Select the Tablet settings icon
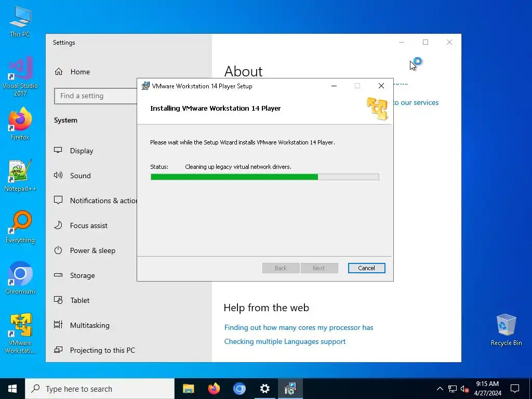 (x=58, y=300)
